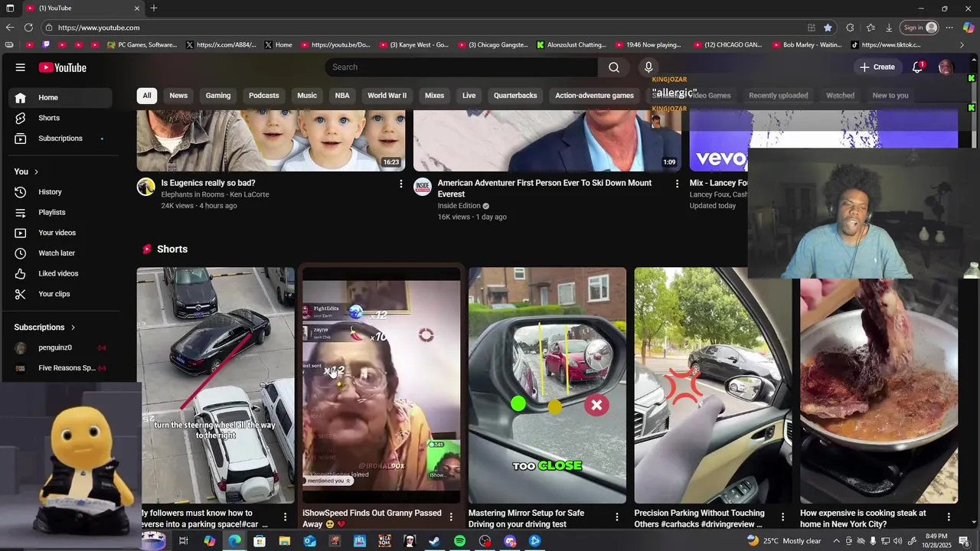Open Five Reasons Sp... subscription
Viewport: 980px width, 551px height.
[x=60, y=368]
